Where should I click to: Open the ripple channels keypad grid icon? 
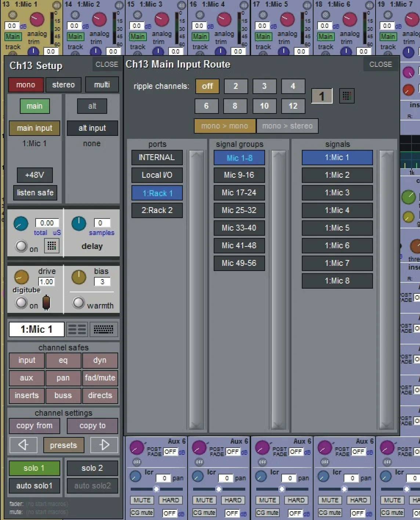347,96
